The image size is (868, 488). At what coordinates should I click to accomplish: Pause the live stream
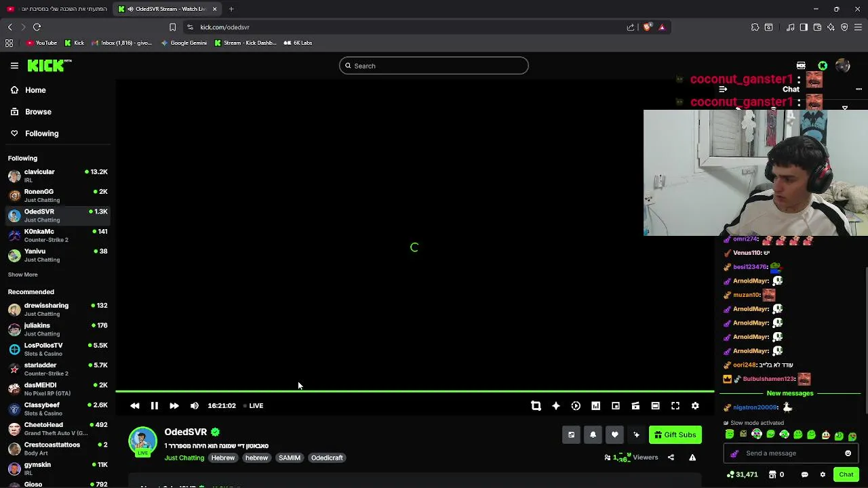[155, 406]
